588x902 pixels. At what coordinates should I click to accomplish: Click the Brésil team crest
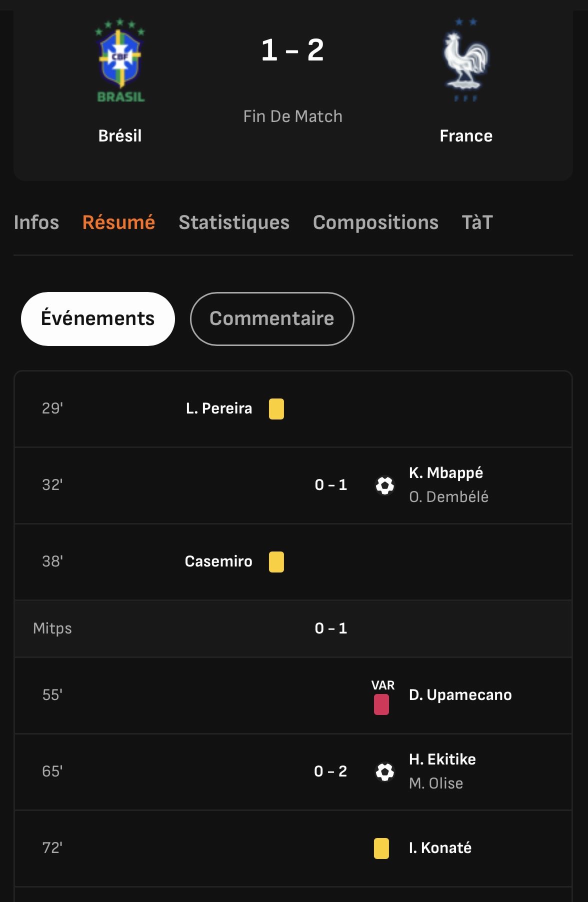(120, 60)
